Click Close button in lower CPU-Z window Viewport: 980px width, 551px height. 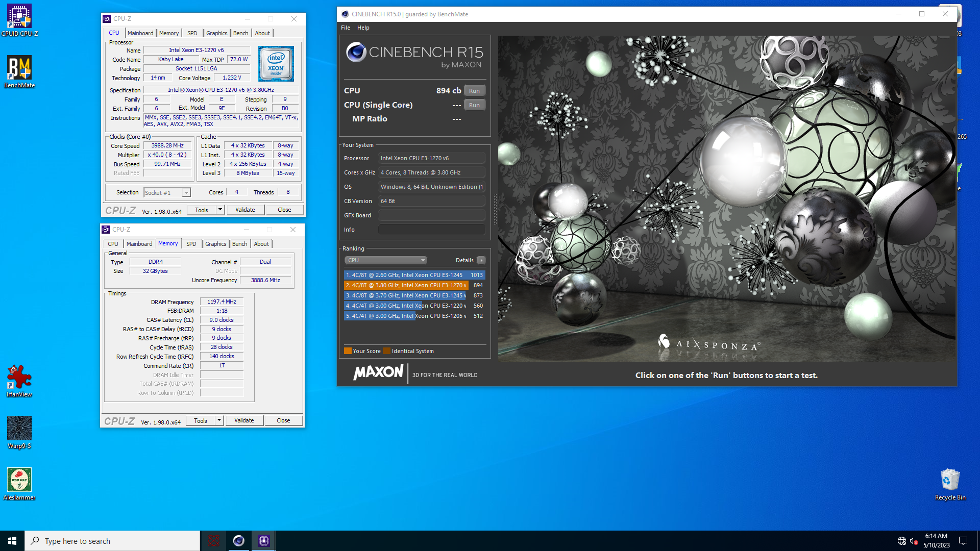tap(283, 420)
